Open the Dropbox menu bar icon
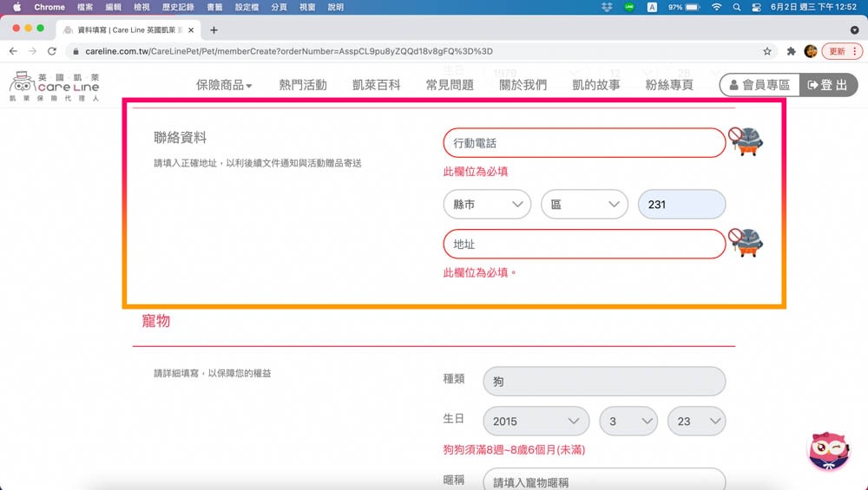 [x=607, y=7]
